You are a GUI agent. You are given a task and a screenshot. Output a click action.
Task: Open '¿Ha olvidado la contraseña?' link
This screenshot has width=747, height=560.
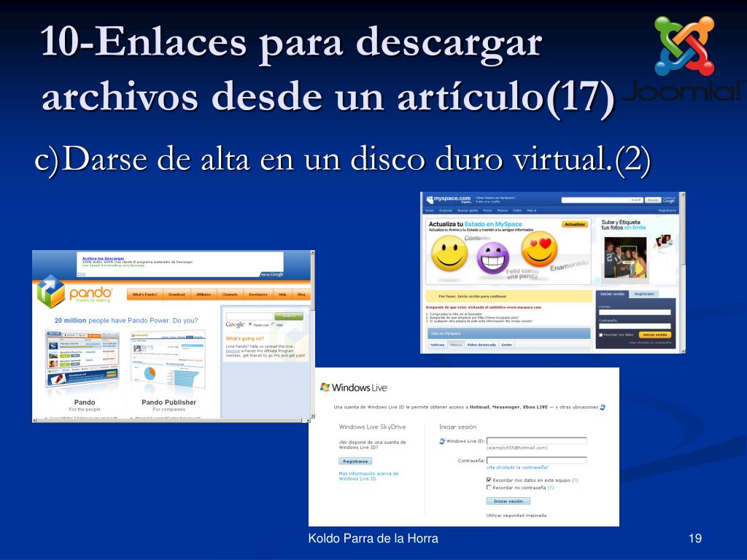[517, 467]
